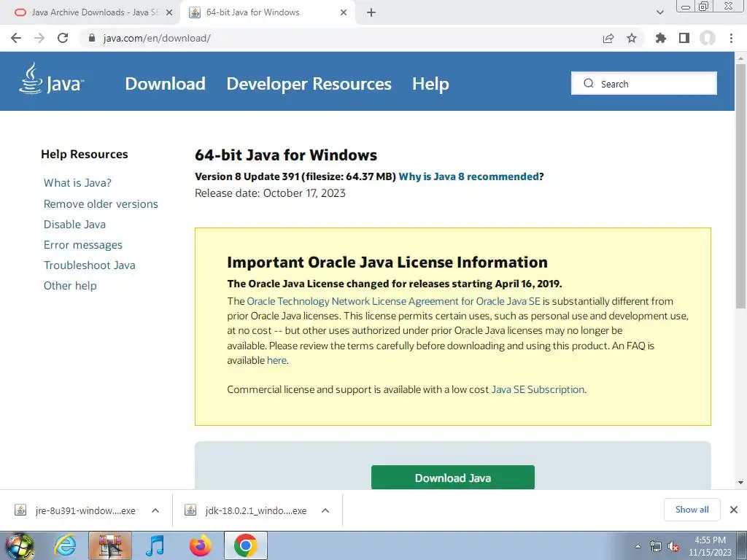Open the Developer Resources menu
The image size is (747, 560).
(x=309, y=84)
